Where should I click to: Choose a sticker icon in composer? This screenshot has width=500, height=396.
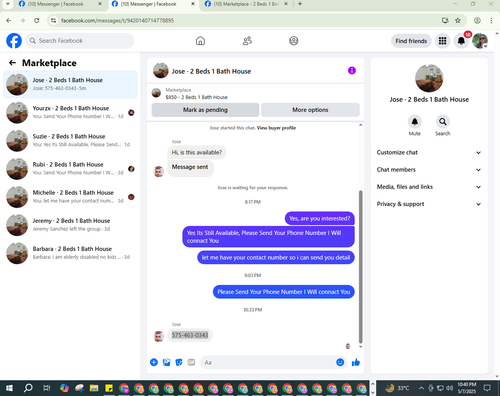pyautogui.click(x=179, y=362)
